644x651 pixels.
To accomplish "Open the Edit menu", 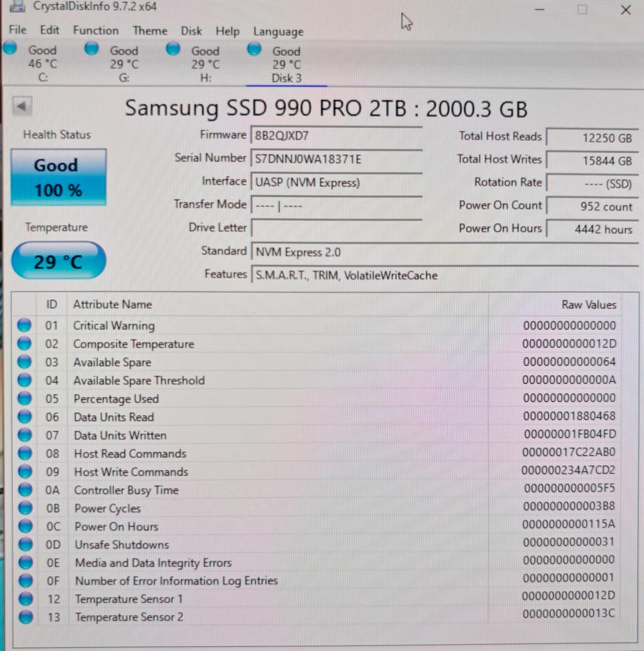I will coord(50,30).
